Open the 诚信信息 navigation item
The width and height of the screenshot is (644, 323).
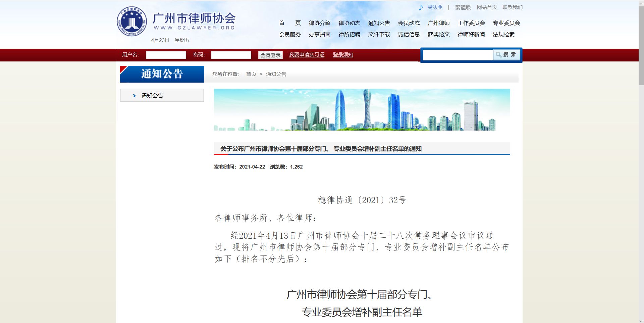pos(409,34)
